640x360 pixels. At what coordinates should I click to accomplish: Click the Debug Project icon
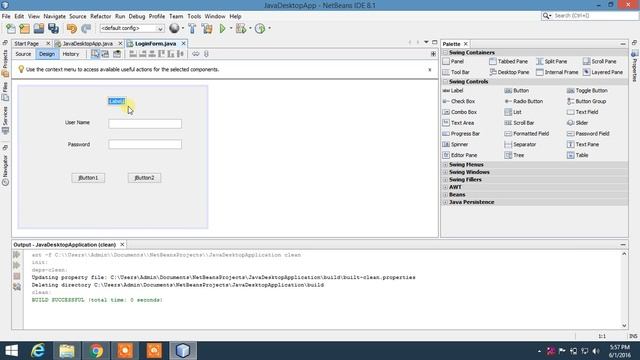pos(241,29)
